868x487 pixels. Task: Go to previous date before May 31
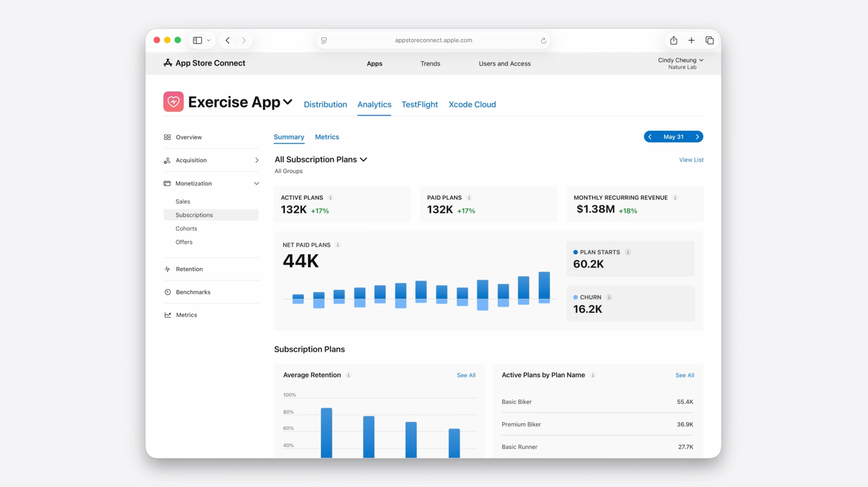coord(650,137)
